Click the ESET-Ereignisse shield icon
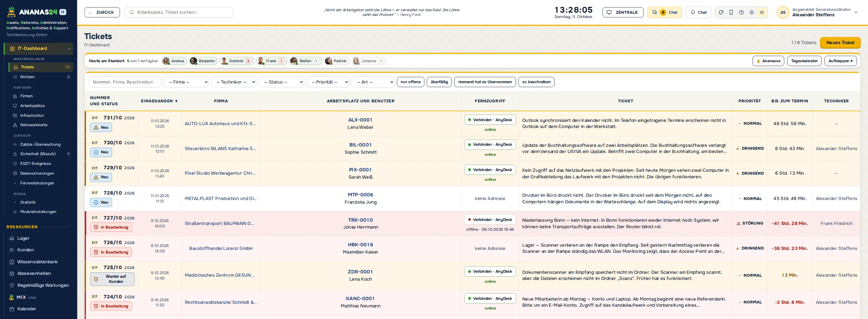Viewport: 868px width, 319px height. click(x=15, y=163)
